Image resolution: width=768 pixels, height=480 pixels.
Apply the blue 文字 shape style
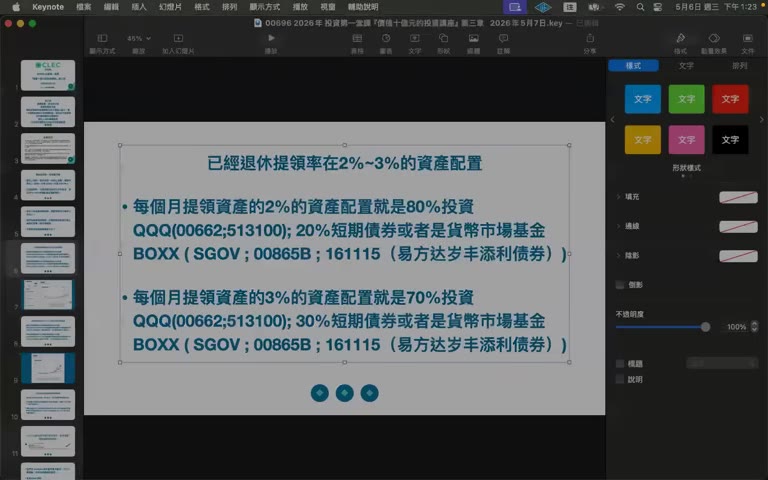click(643, 99)
